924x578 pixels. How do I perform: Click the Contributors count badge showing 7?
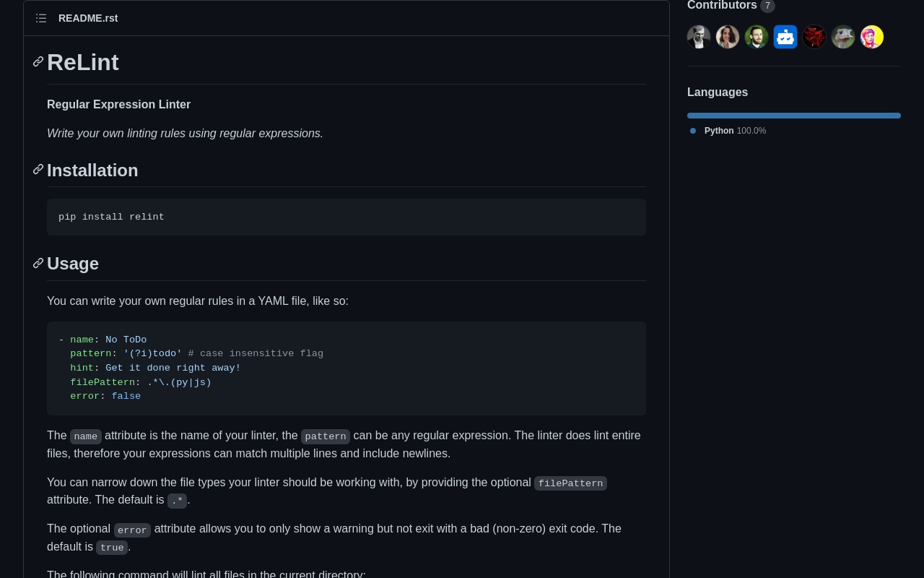[767, 6]
